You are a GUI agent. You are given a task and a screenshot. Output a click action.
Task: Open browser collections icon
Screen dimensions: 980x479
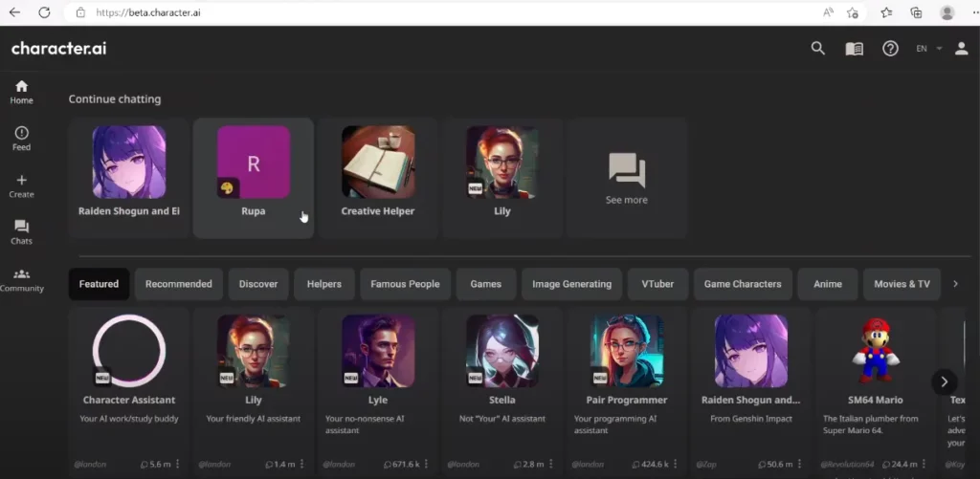pos(916,12)
